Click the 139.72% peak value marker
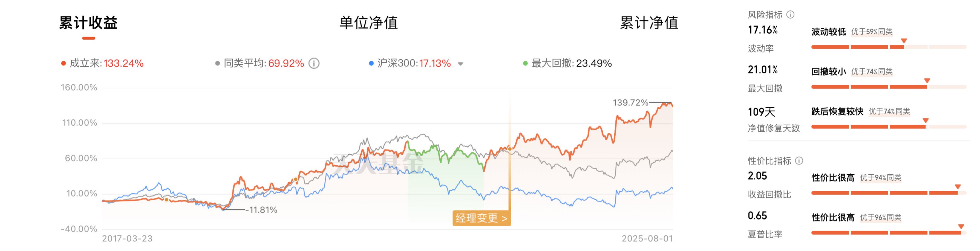This screenshot has height=251, width=980. [630, 103]
